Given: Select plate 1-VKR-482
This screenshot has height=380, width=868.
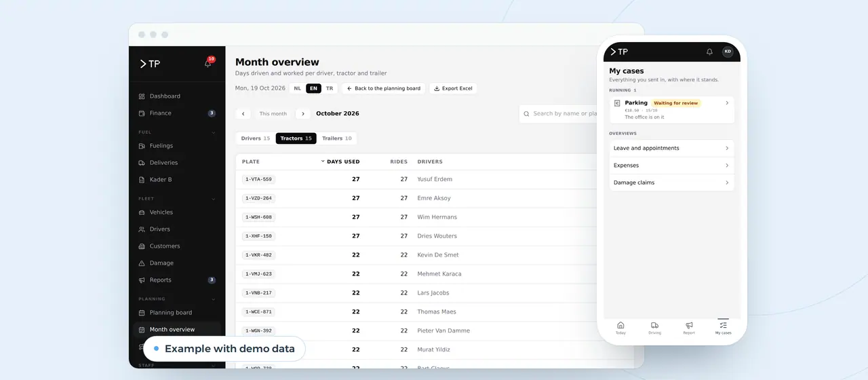Looking at the screenshot, I should point(258,255).
